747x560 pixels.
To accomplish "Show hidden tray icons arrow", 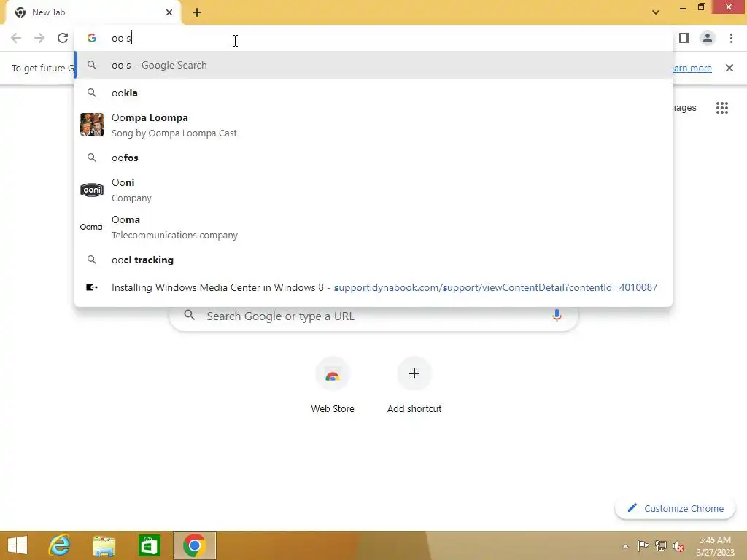I will click(x=625, y=546).
